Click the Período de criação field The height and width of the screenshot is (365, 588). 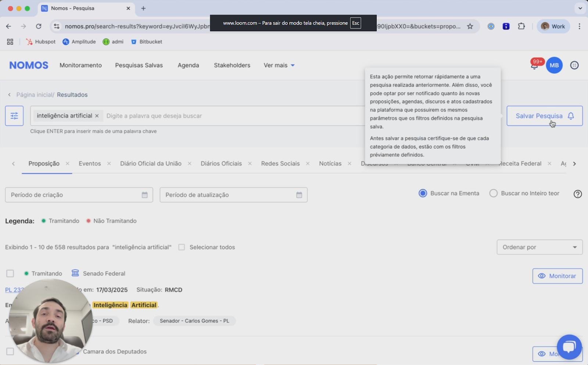(79, 195)
